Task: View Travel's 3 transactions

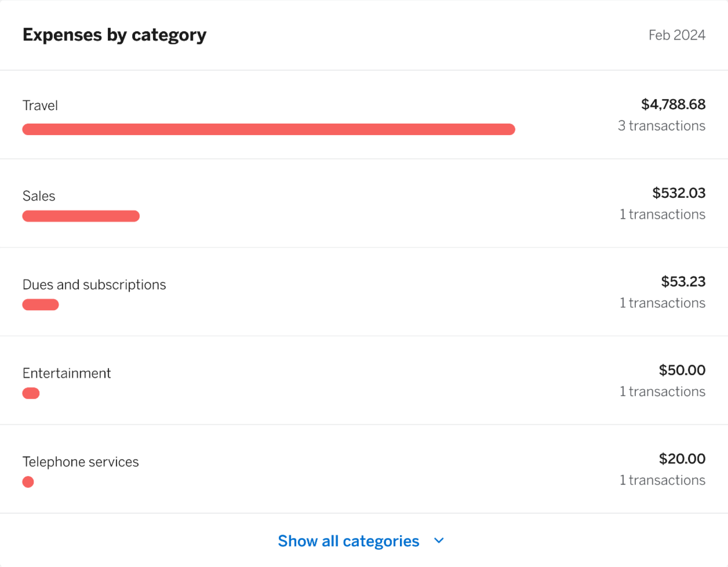Action: pos(661,125)
